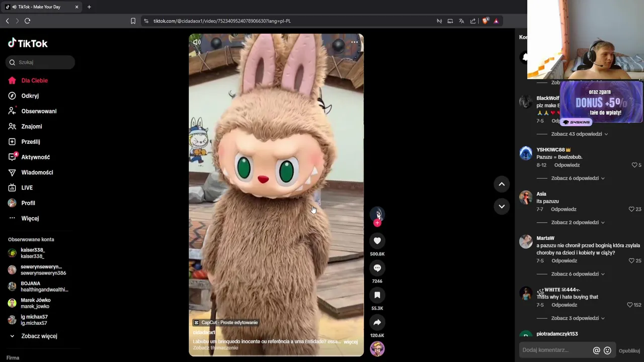The width and height of the screenshot is (644, 362).
Task: Go to next video with down arrow
Action: click(502, 206)
